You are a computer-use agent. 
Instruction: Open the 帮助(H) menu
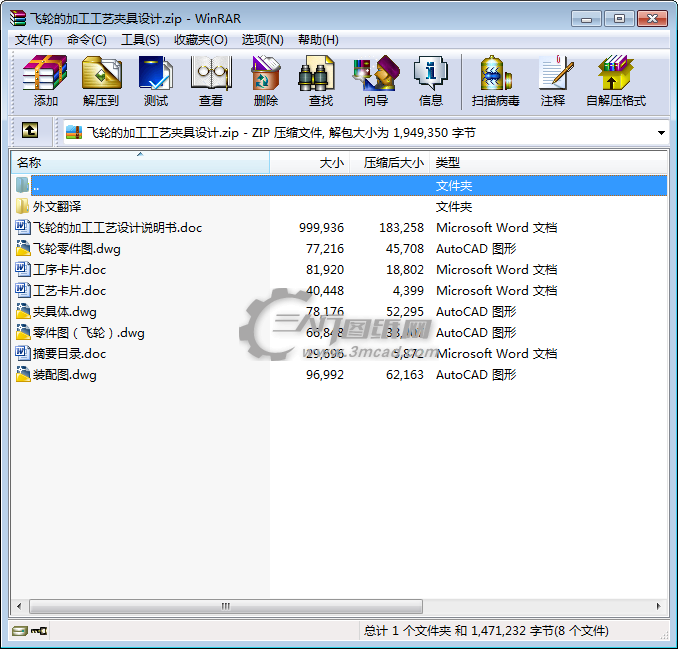(318, 40)
